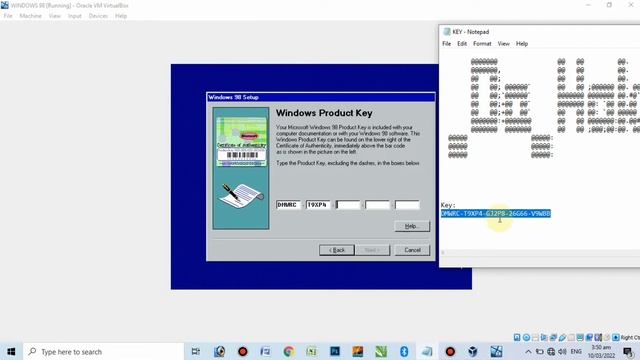Click first product key field containing DMWRC

pyautogui.click(x=288, y=204)
